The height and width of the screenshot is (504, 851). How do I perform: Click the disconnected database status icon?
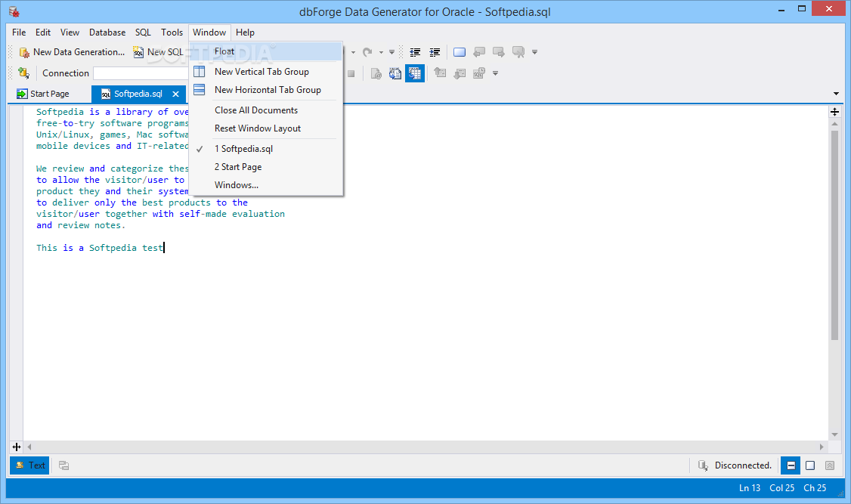coord(703,465)
